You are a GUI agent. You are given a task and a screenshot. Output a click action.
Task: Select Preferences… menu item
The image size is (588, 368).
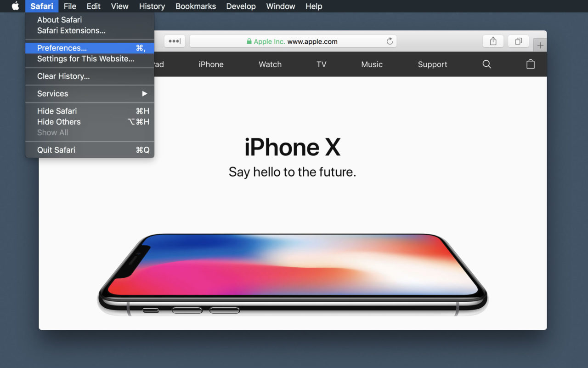[x=90, y=48]
